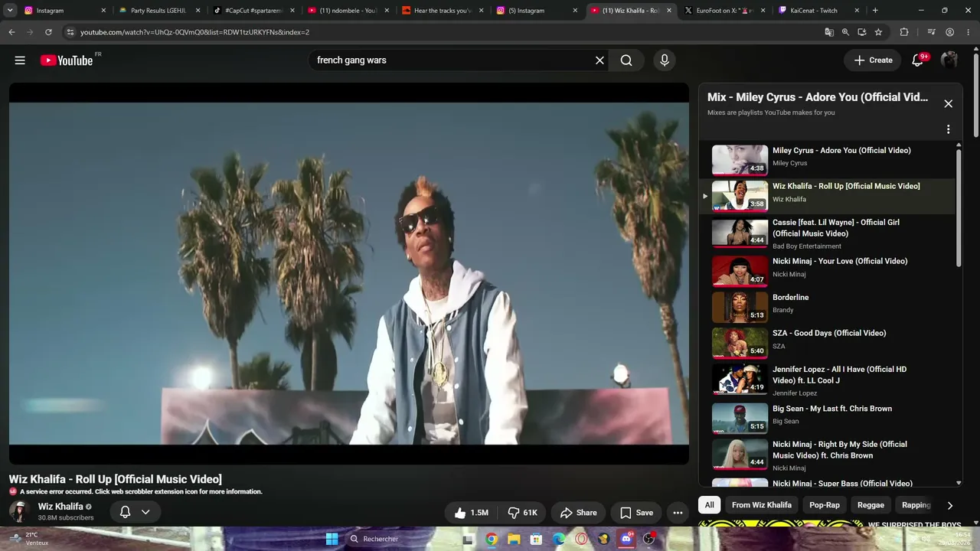Image resolution: width=980 pixels, height=551 pixels.
Task: Open the install app icon in address bar
Action: tap(862, 32)
